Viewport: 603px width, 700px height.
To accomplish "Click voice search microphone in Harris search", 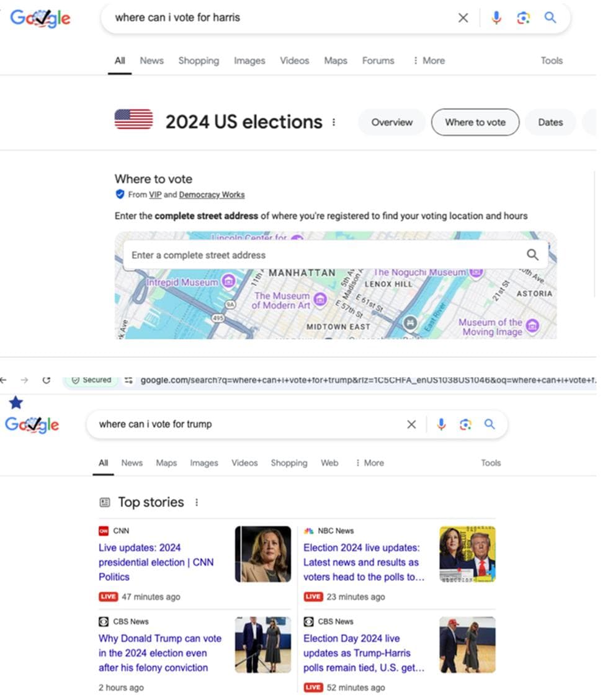I will click(496, 18).
